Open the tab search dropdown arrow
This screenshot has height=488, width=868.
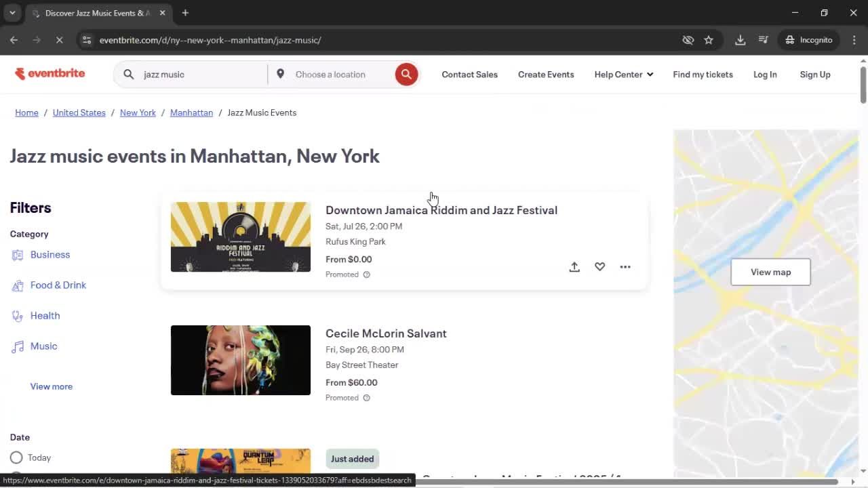pos(12,13)
